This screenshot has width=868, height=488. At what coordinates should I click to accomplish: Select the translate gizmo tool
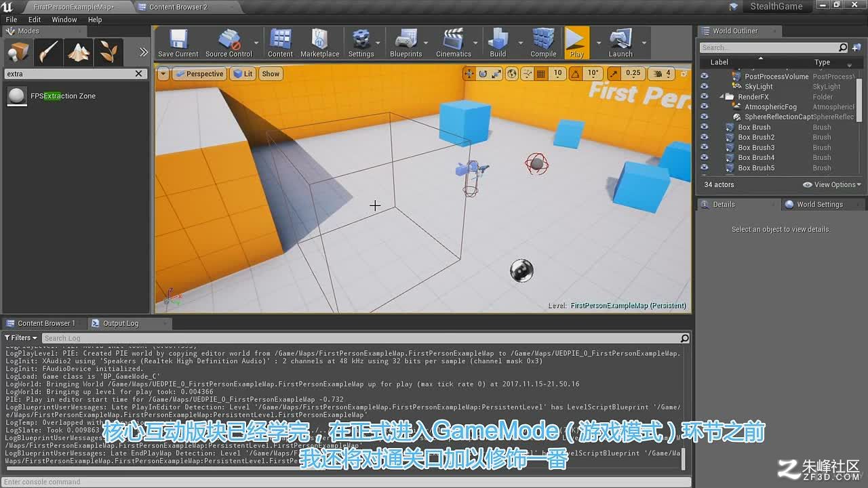point(469,73)
